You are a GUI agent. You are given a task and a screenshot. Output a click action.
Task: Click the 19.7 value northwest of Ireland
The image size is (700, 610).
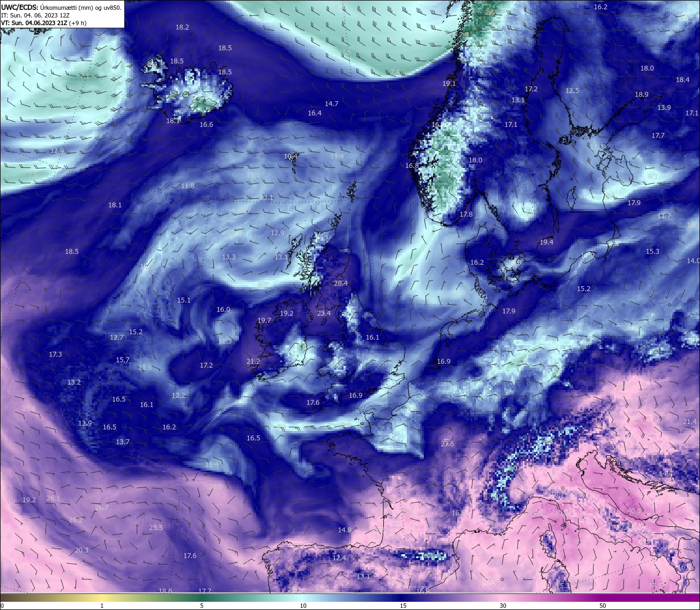265,321
